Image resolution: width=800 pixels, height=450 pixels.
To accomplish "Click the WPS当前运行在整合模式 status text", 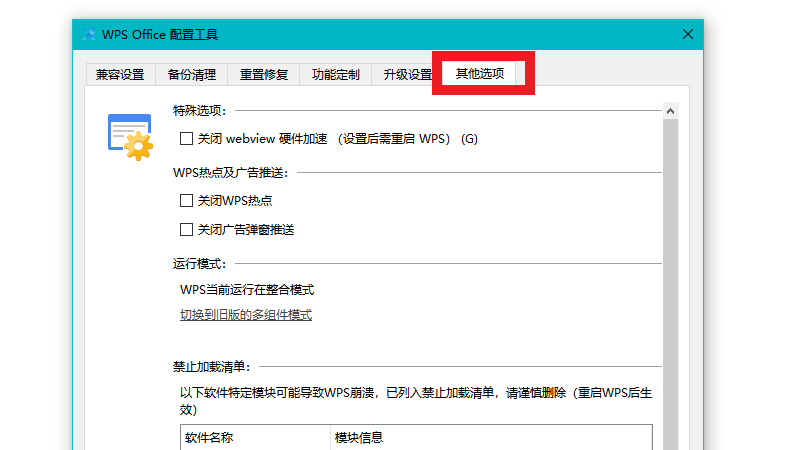I will (247, 290).
